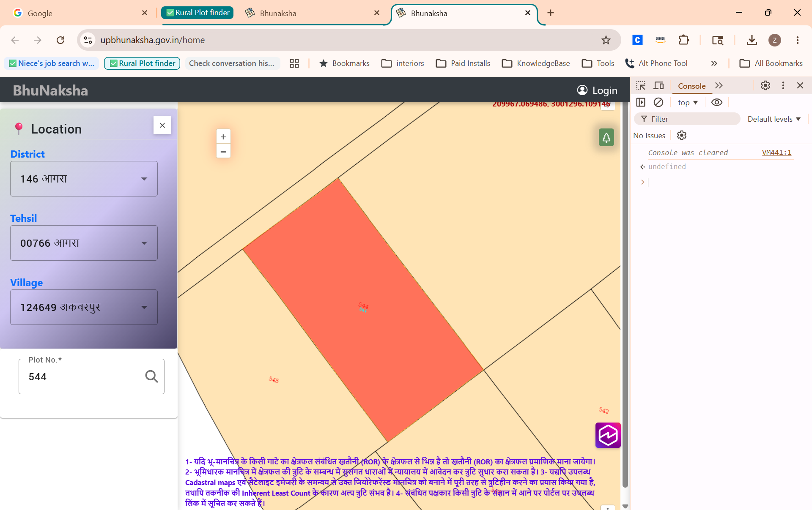This screenshot has height=510, width=812.
Task: Click the green tree layer icon on map
Action: click(606, 137)
